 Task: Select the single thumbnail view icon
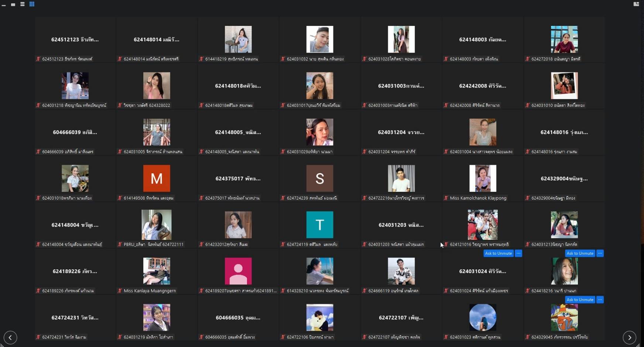(x=13, y=4)
